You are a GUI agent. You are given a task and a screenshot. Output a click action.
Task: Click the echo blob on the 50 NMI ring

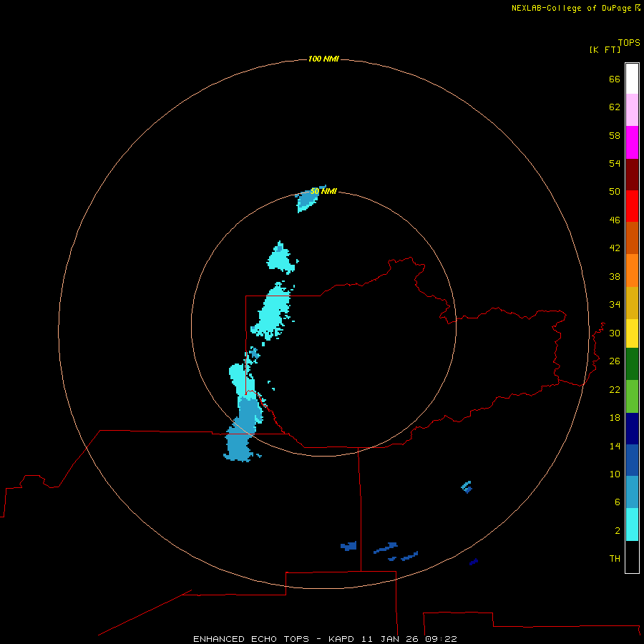point(307,200)
